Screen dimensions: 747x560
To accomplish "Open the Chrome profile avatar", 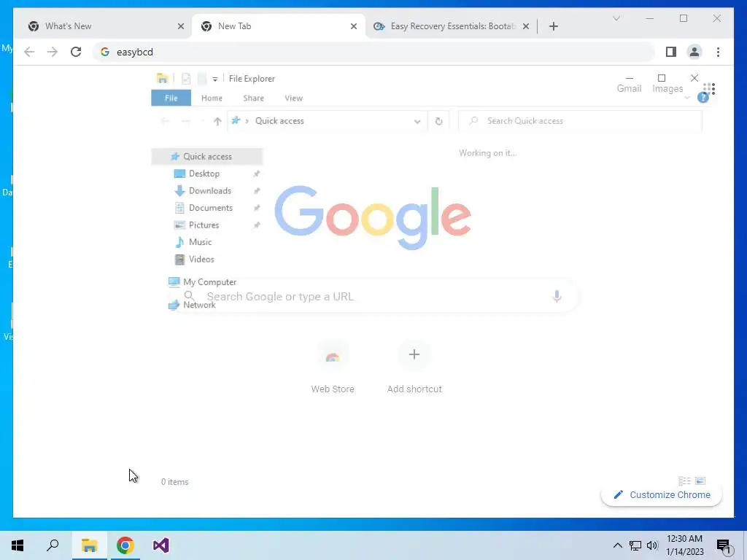I will click(x=694, y=52).
